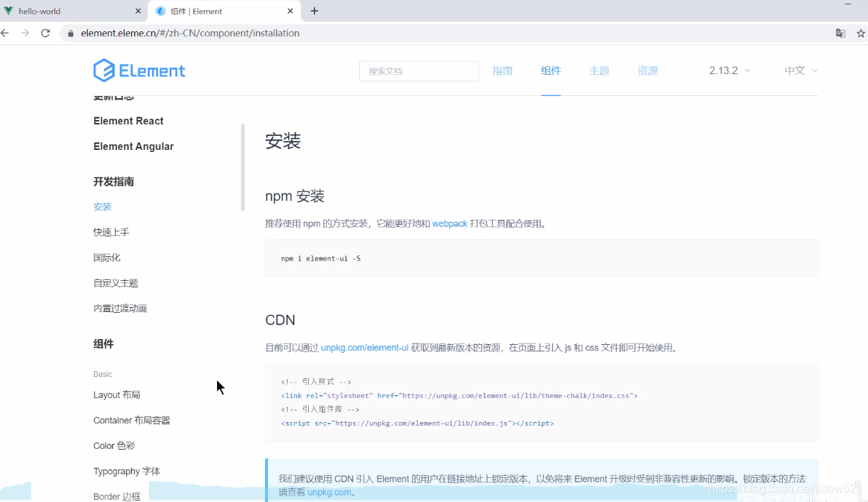Go forward in browser history
The width and height of the screenshot is (868, 502).
[25, 33]
